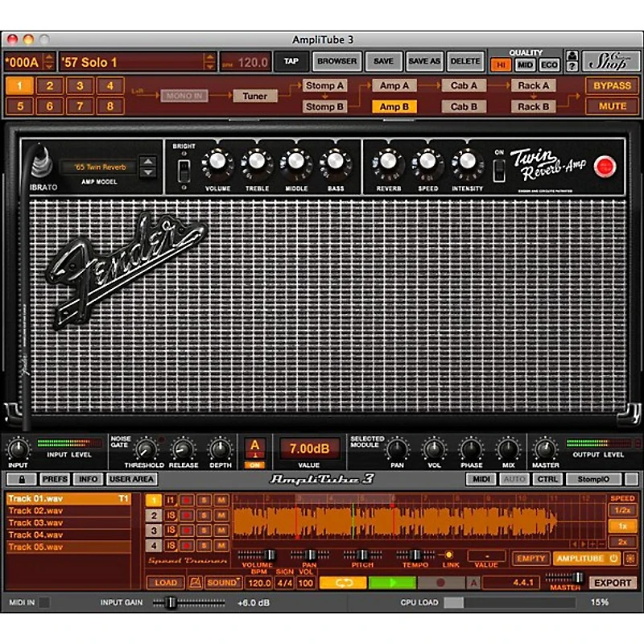The width and height of the screenshot is (644, 644).
Task: Click the noise gate RELEASE knob
Action: point(184,450)
